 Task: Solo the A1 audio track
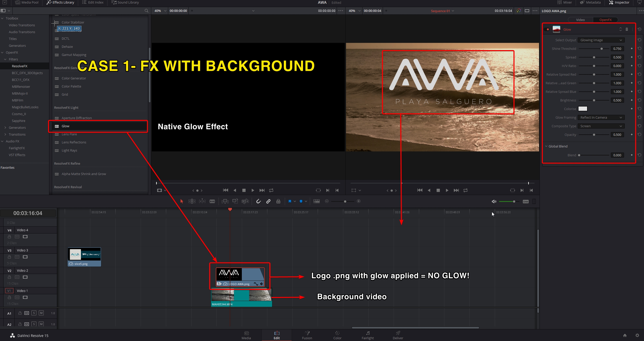tap(34, 313)
